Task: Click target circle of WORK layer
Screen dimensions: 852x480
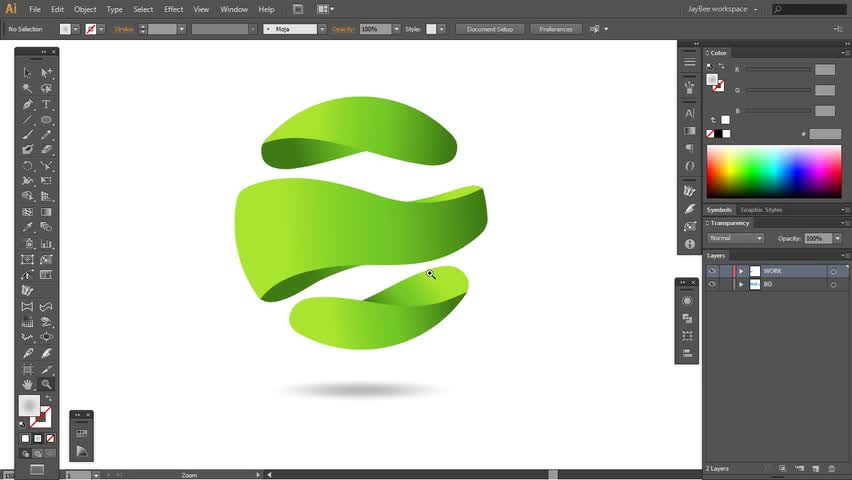Action: tap(833, 271)
